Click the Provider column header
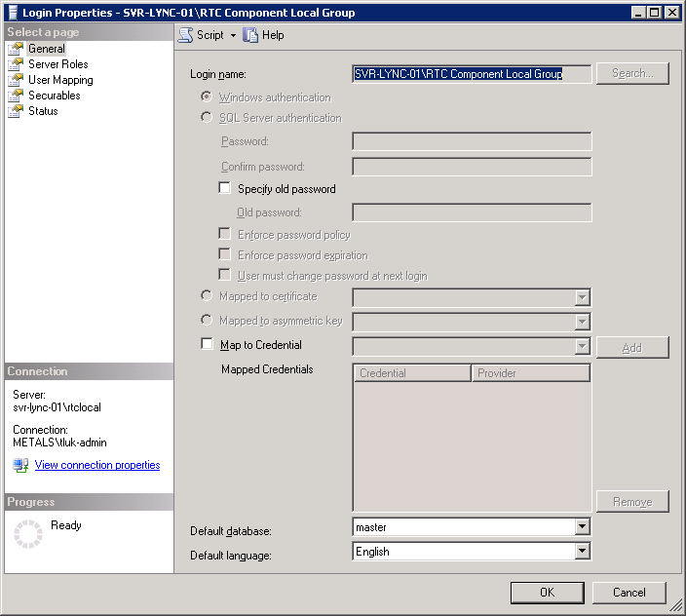This screenshot has width=686, height=616. click(531, 373)
